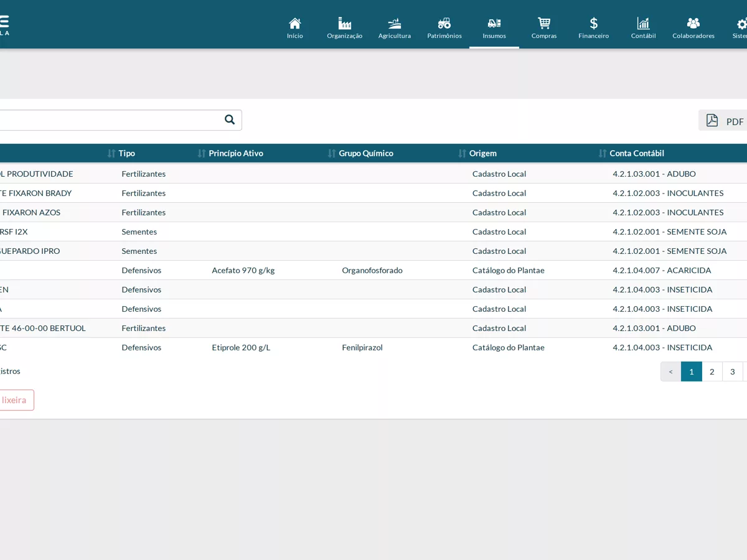This screenshot has height=560, width=747.
Task: Click the Colaboradores menu label
Action: (693, 36)
